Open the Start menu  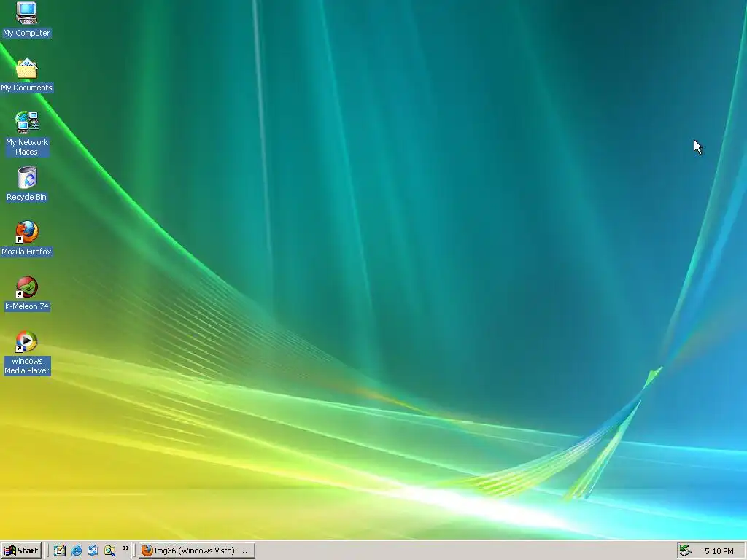[21, 551]
